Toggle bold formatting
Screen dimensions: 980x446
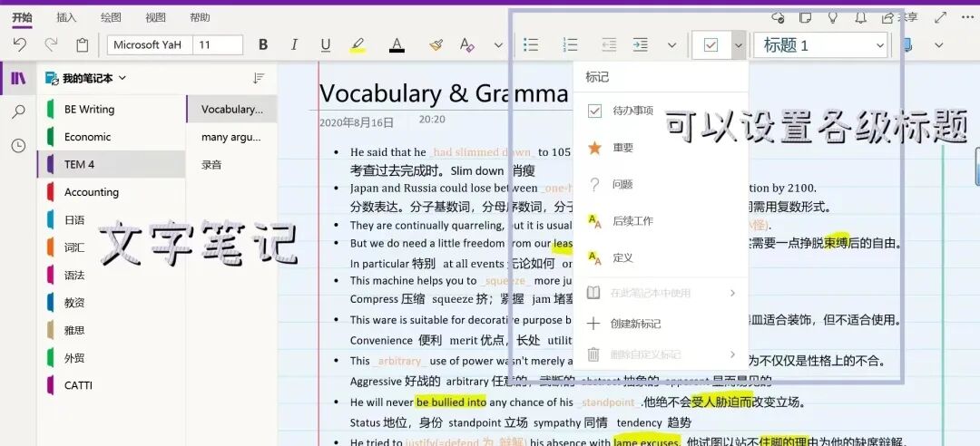pyautogui.click(x=263, y=45)
